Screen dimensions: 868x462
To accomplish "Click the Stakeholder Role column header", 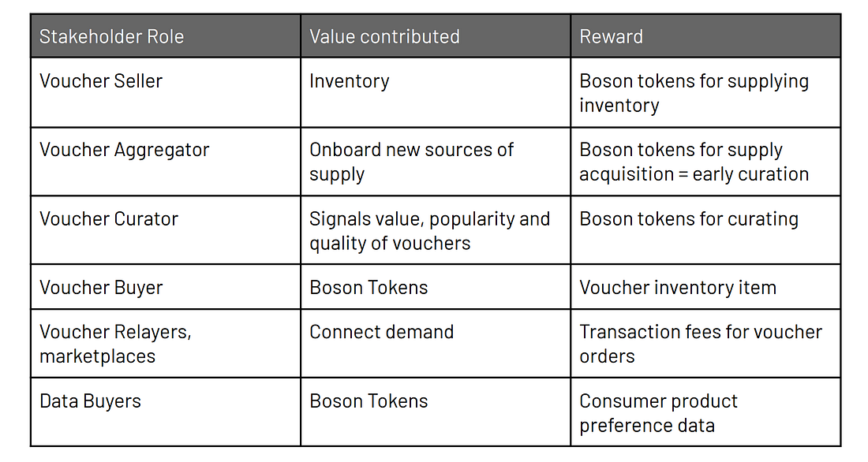I will (166, 36).
